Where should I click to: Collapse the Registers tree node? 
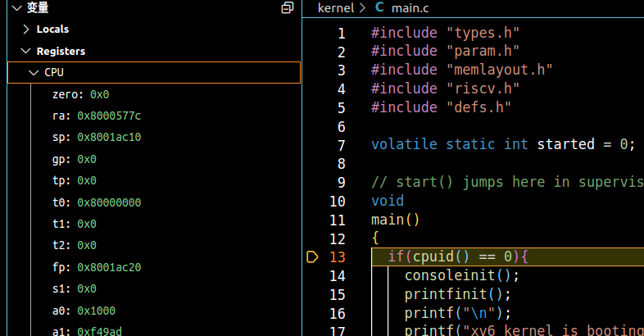(x=26, y=51)
